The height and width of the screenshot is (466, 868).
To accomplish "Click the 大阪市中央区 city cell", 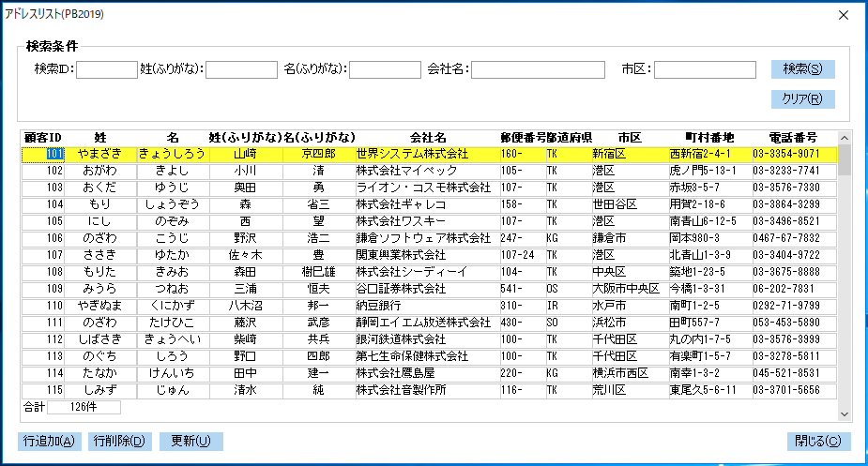I will coord(630,289).
